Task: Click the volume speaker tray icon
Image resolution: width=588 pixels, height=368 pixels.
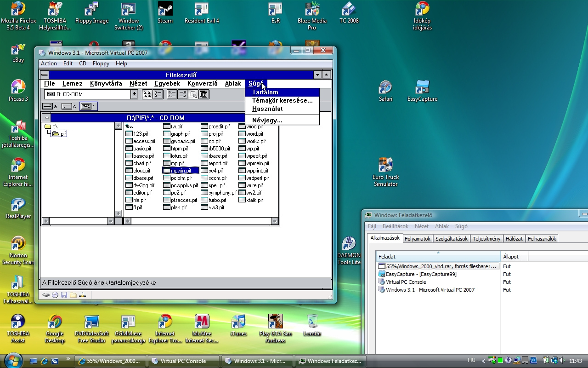Action: pyautogui.click(x=562, y=361)
